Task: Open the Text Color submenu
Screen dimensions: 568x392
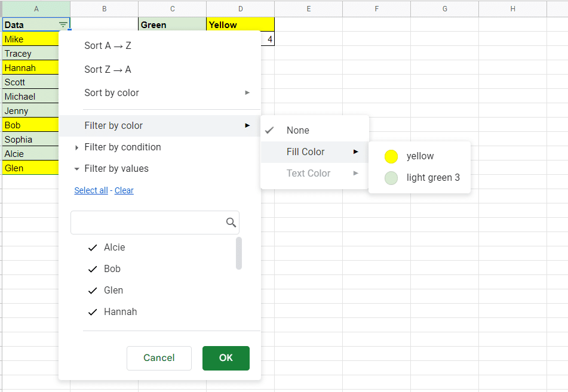Action: (x=314, y=173)
